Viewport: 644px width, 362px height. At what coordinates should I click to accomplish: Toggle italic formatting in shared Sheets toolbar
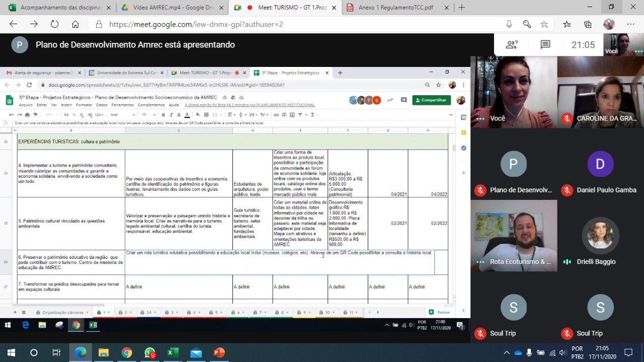click(171, 115)
